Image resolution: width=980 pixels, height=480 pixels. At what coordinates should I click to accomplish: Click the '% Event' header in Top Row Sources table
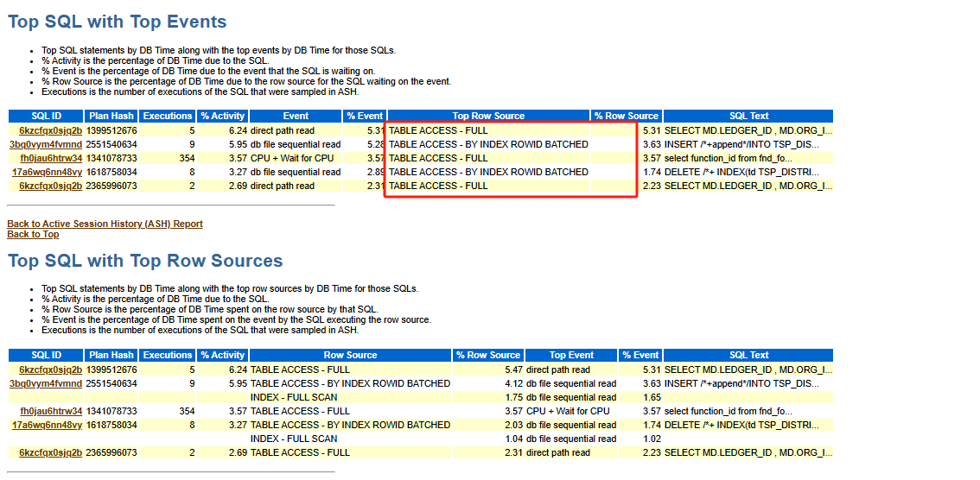tap(640, 355)
